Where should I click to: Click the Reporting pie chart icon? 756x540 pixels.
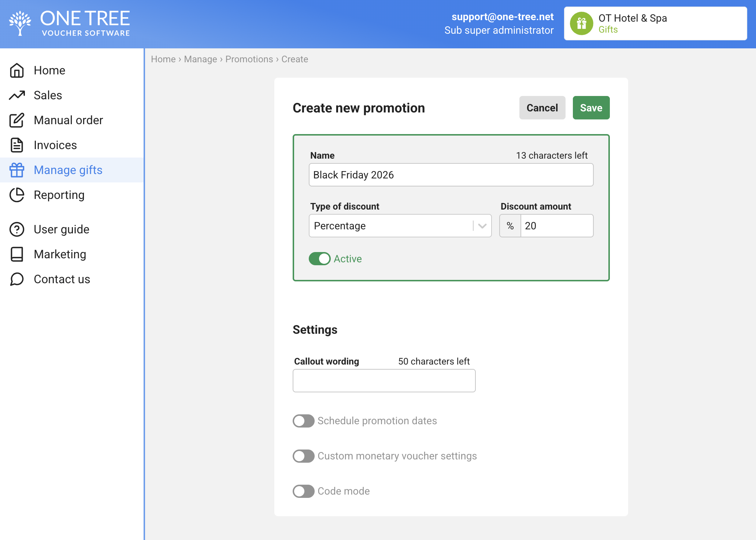coord(17,195)
